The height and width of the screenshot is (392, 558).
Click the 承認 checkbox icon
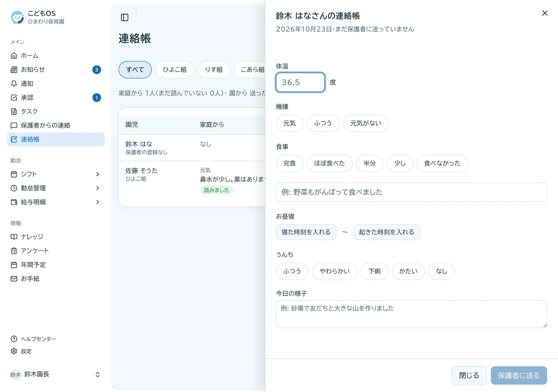[x=14, y=98]
